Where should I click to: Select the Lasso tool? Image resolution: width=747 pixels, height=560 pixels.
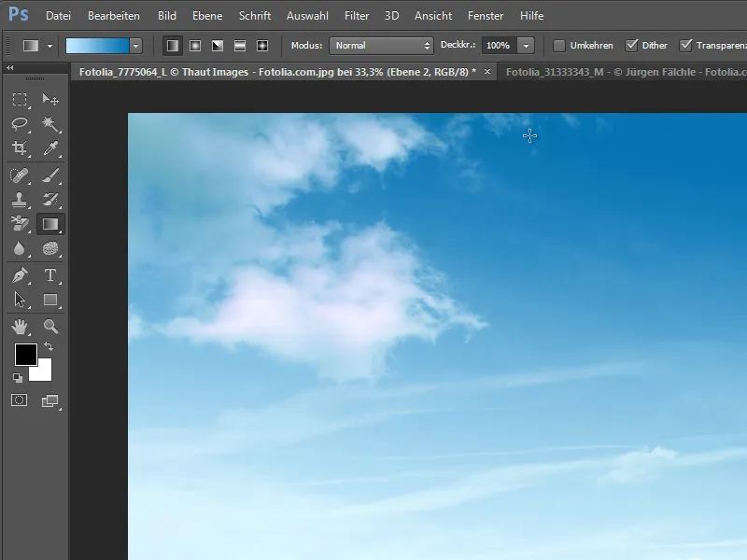coord(20,123)
